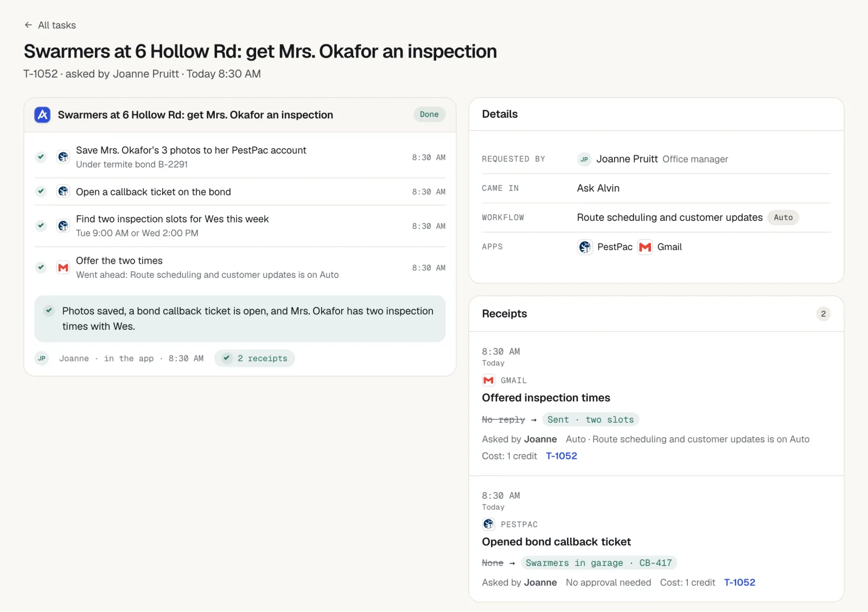Image resolution: width=868 pixels, height=612 pixels.
Task: Click Gmail icon in Apps row
Action: click(x=645, y=247)
